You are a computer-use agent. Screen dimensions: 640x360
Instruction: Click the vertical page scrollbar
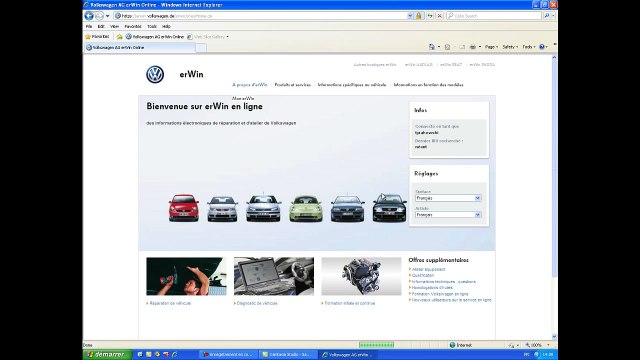click(x=554, y=197)
